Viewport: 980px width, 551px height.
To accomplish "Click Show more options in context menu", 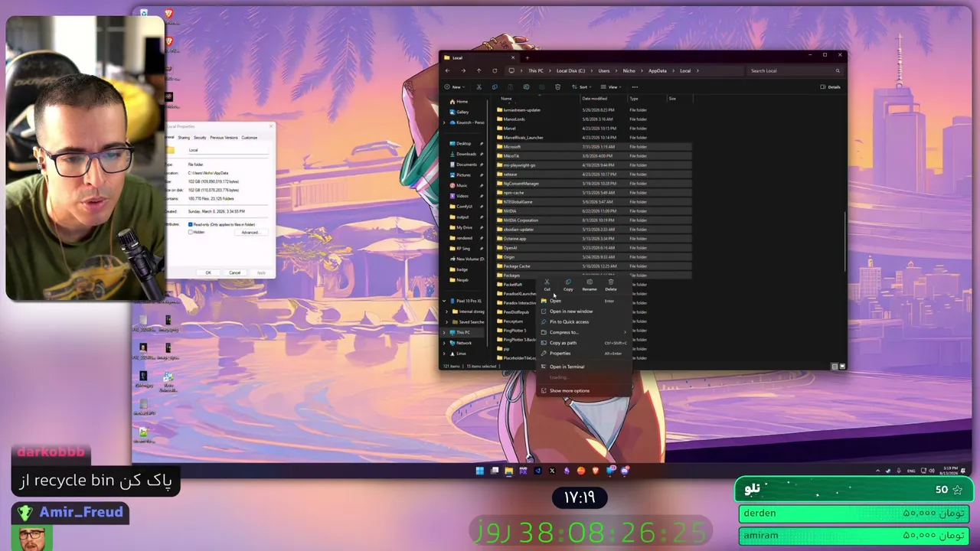I will (x=585, y=390).
